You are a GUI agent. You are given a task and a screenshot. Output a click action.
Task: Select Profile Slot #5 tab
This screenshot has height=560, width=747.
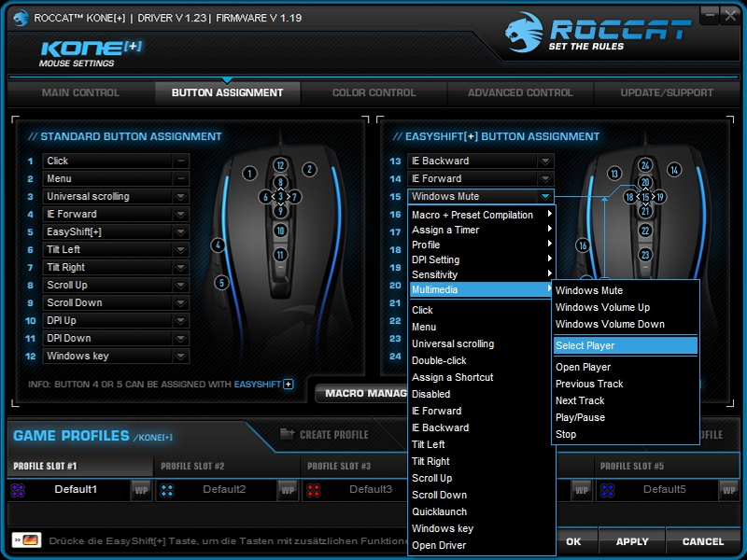coord(667,466)
